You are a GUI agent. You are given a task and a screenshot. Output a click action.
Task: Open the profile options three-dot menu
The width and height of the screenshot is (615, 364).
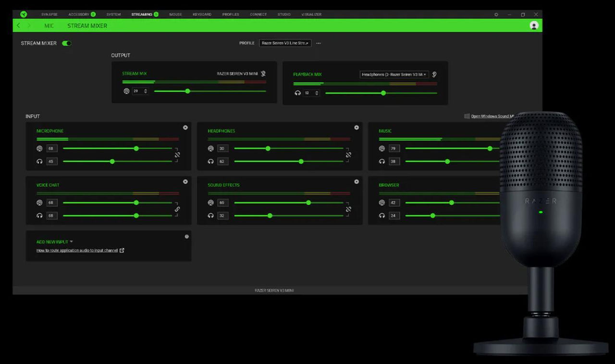coord(319,43)
